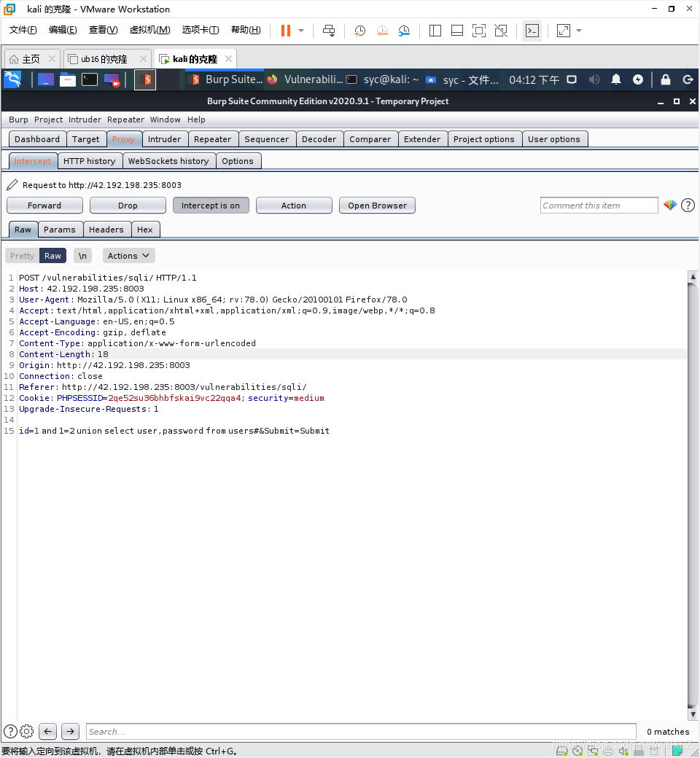700x758 pixels.
Task: Switch to the syc@kali terminal taskbar item
Action: (383, 79)
